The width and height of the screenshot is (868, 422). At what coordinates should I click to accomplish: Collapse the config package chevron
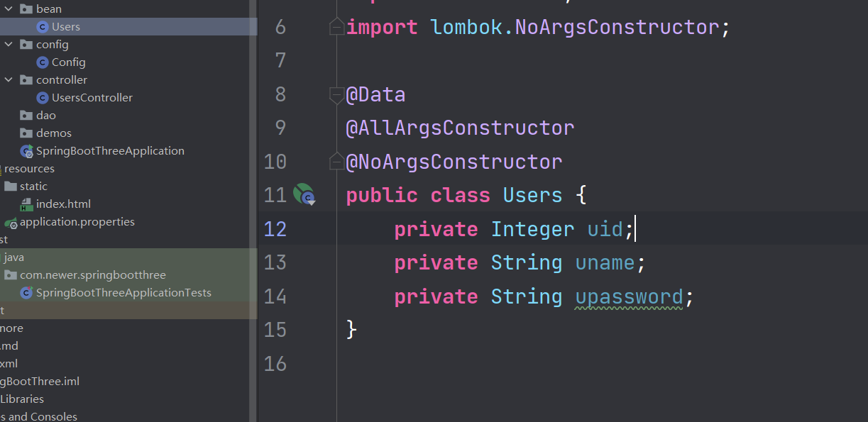coord(9,45)
